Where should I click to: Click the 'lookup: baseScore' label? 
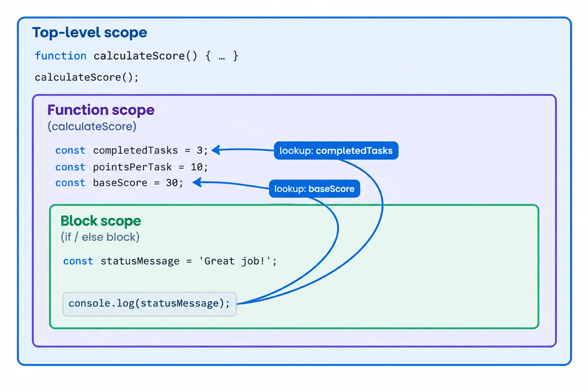click(x=314, y=189)
